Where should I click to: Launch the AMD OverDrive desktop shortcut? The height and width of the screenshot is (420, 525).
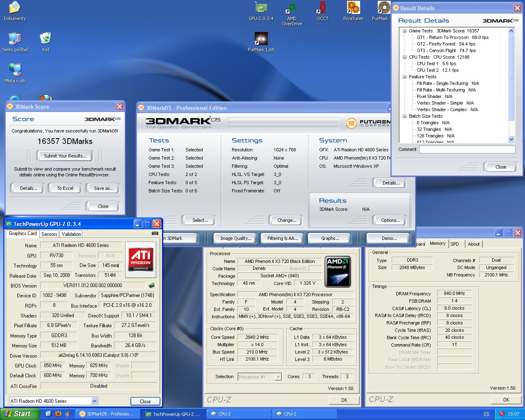coord(292,14)
